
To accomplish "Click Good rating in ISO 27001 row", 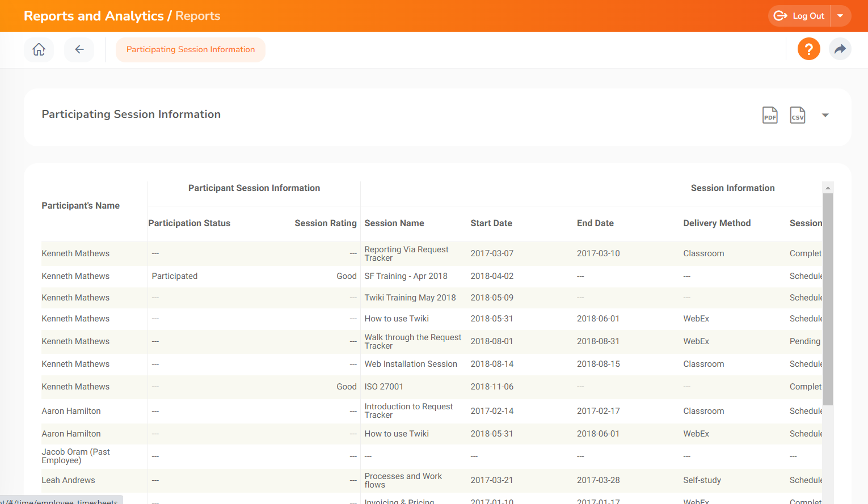I will tap(347, 387).
